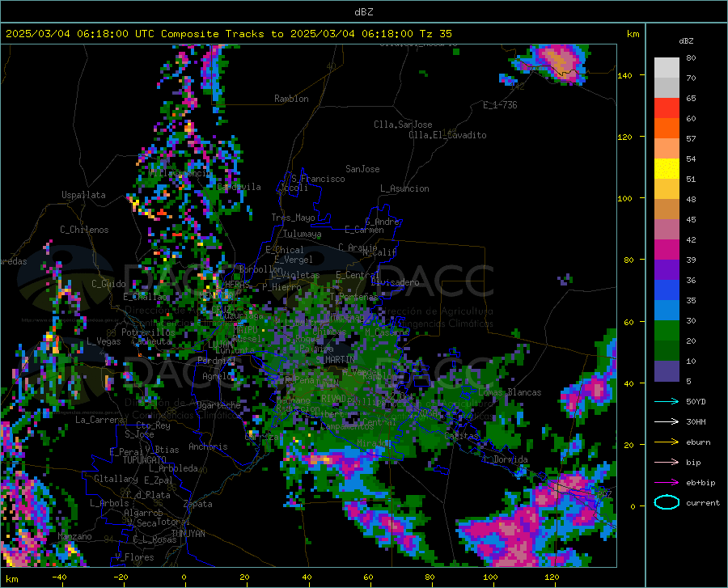Click the Clla.SanJose place label

click(x=403, y=125)
